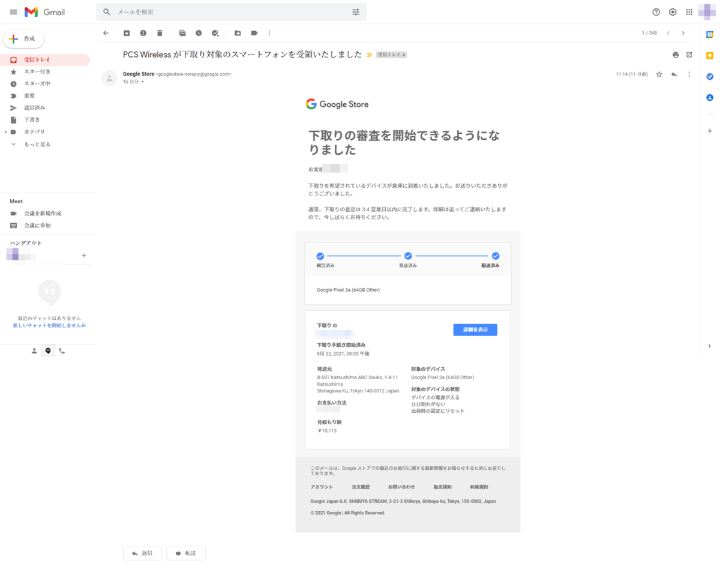The width and height of the screenshot is (720, 588).
Task: Open Google Tasks side panel
Action: (710, 76)
